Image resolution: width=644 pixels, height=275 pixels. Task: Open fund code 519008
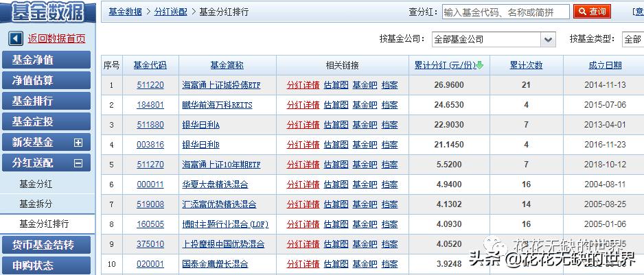[x=150, y=204]
